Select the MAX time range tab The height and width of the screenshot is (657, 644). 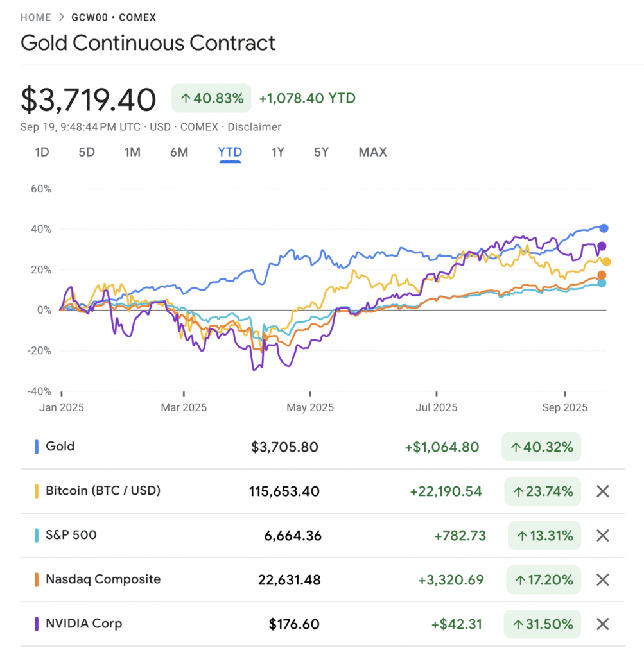[x=372, y=152]
